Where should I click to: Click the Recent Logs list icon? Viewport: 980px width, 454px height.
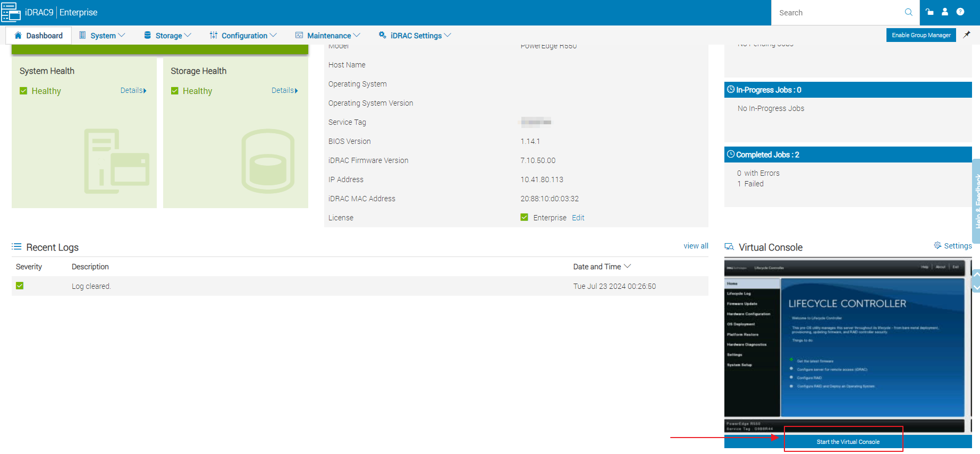16,247
